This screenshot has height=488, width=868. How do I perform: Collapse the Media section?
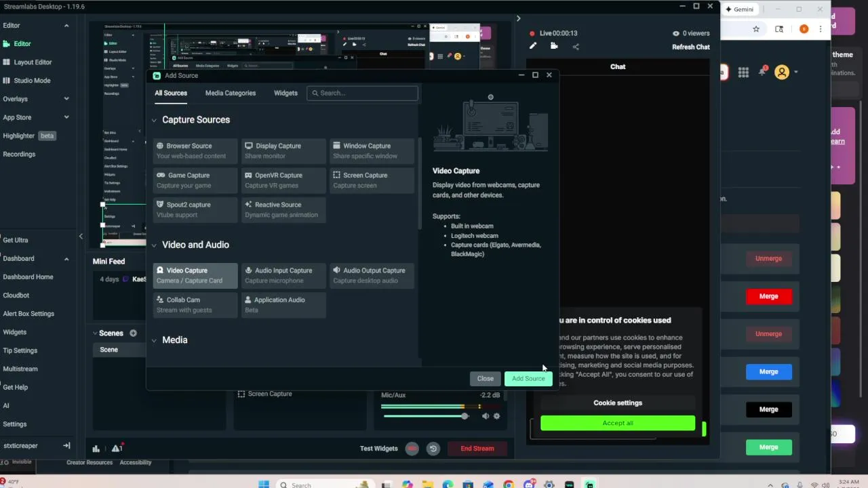point(155,340)
